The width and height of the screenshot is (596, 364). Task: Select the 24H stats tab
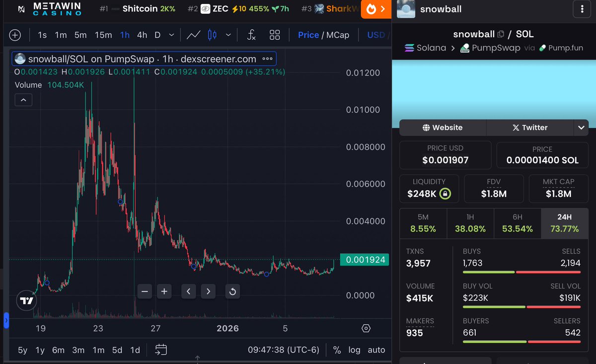click(x=565, y=223)
